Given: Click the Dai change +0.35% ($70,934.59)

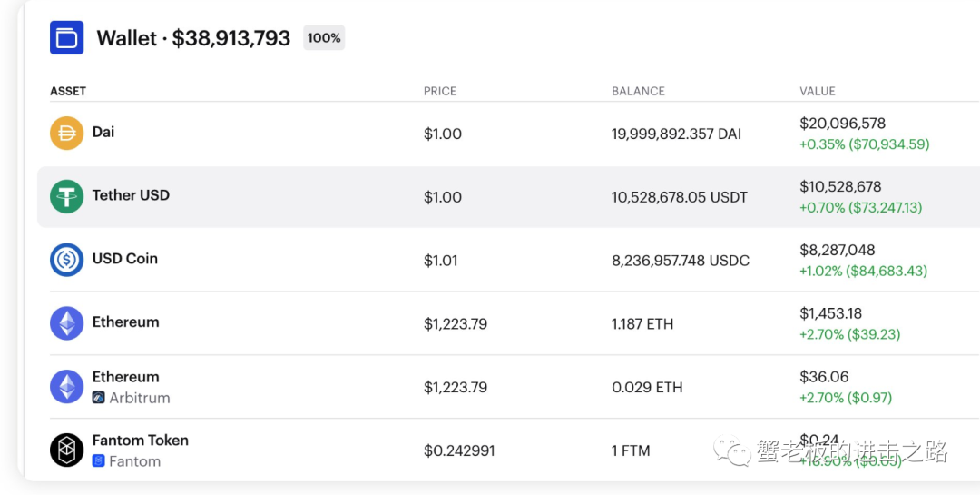Looking at the screenshot, I should (865, 144).
